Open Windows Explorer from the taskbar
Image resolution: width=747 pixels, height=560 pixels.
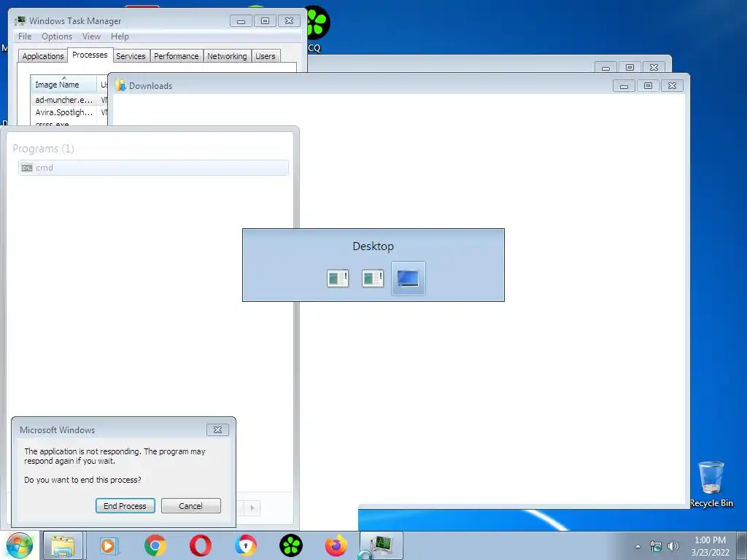[63, 545]
